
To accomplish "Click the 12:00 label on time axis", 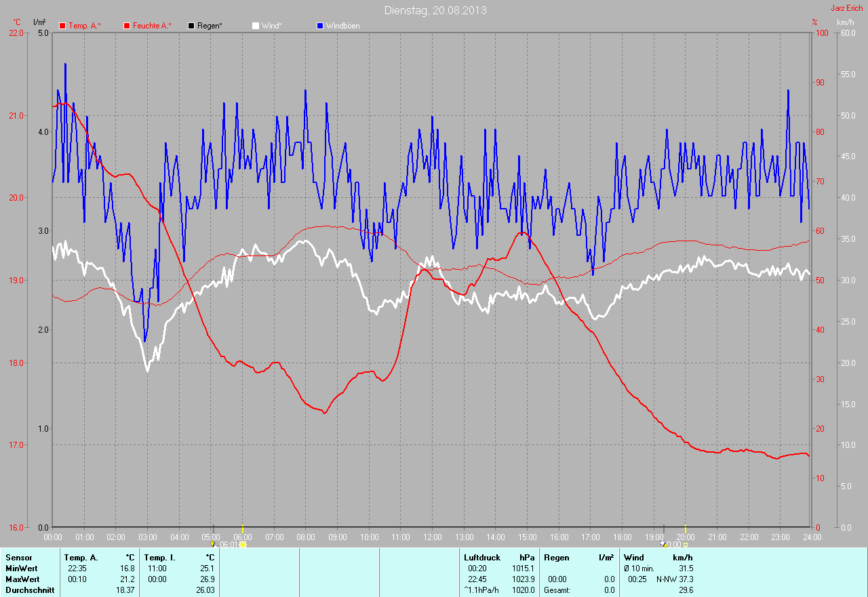I will 432,537.
